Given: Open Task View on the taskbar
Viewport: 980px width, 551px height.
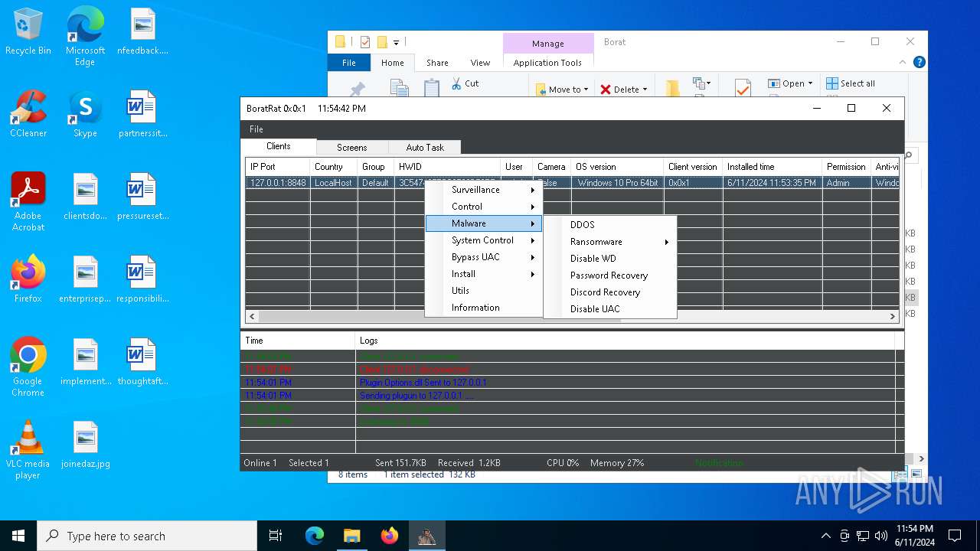Looking at the screenshot, I should [x=276, y=536].
